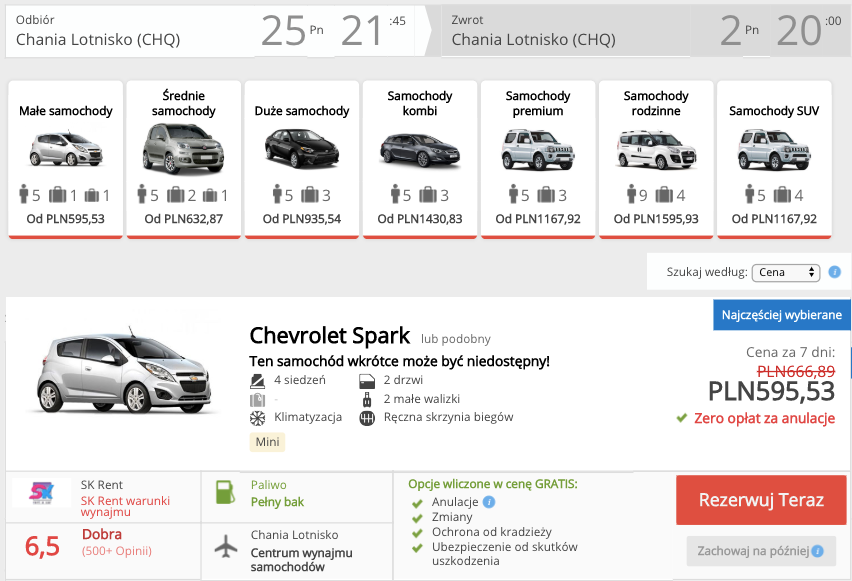Click the info icon next to Anulacje
The image size is (852, 581).
pos(488,502)
